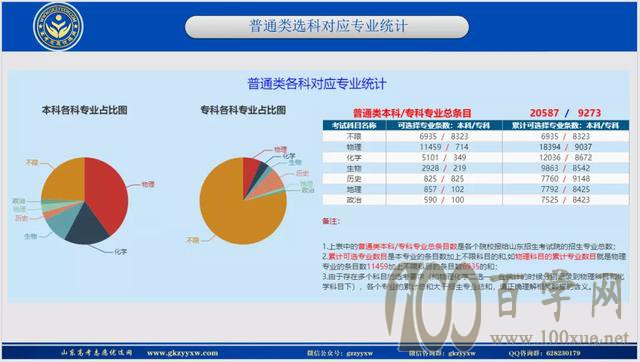The height and width of the screenshot is (362, 640).
Task: Select the 物理 row in the table
Action: pos(476,147)
